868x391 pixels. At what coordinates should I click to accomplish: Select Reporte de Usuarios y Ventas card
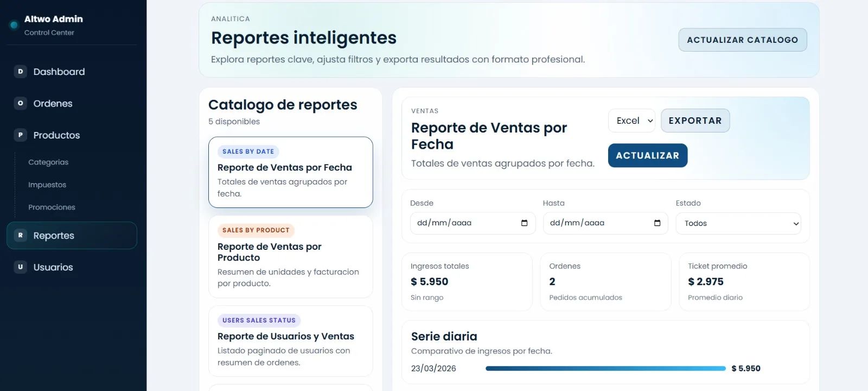tap(290, 340)
